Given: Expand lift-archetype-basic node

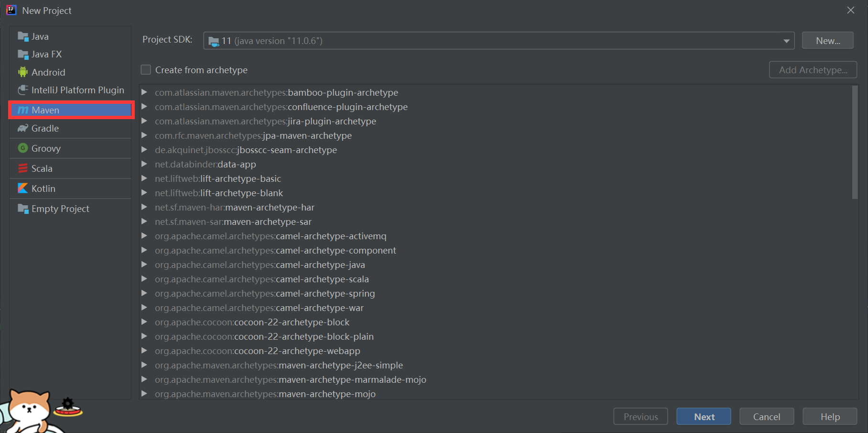Looking at the screenshot, I should click(x=144, y=178).
